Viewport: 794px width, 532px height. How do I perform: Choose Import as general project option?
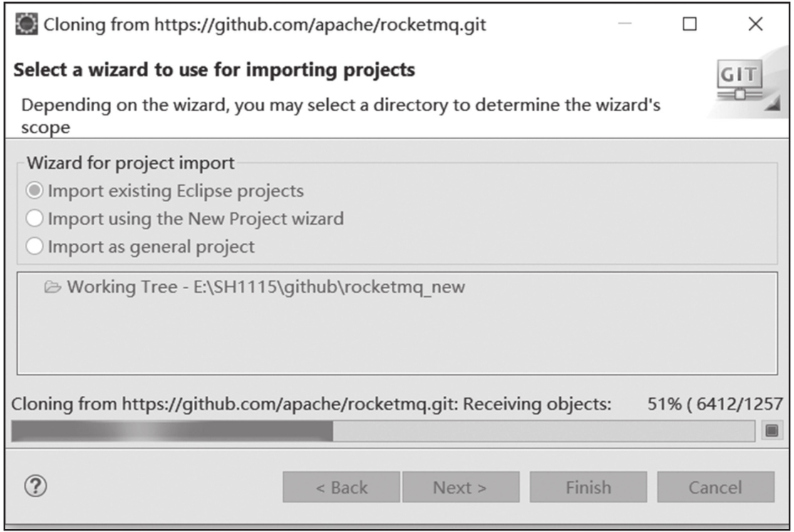pos(140,246)
